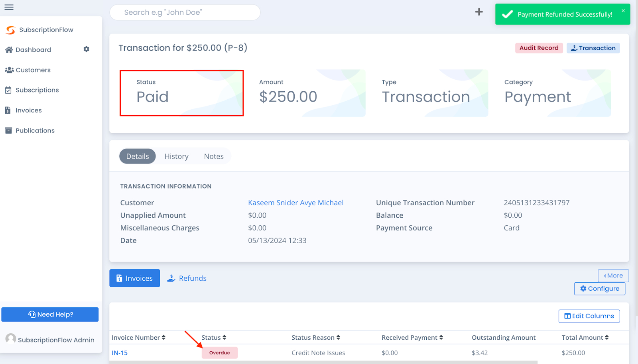Click the SubscriptionFlow Admin avatar
Screen dimensions: 638x364
point(11,339)
